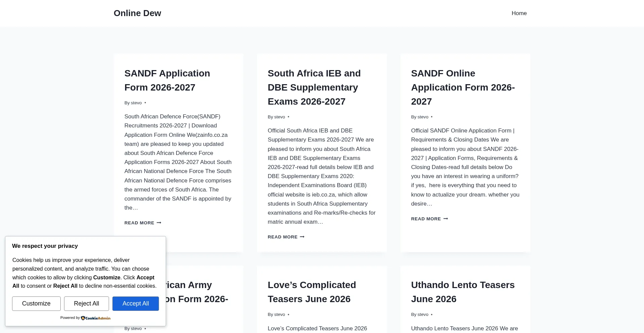Open the Online Dew site title
644x333 pixels.
point(137,13)
